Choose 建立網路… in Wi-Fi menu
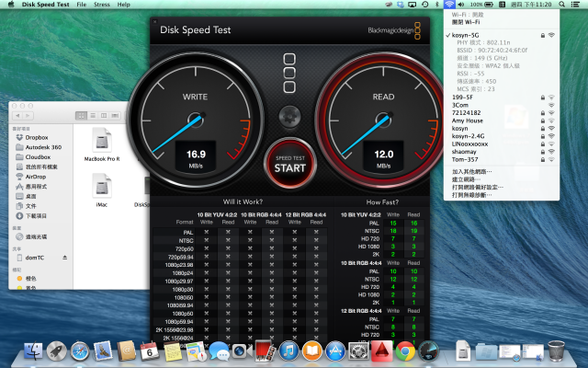Screen dimensions: 588x368 pos(502,179)
